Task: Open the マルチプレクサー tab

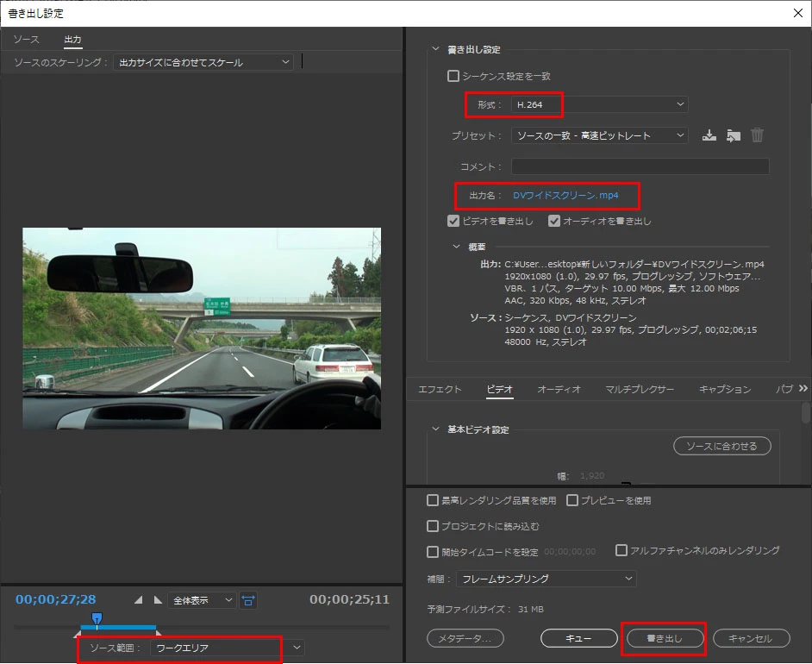Action: tap(640, 389)
